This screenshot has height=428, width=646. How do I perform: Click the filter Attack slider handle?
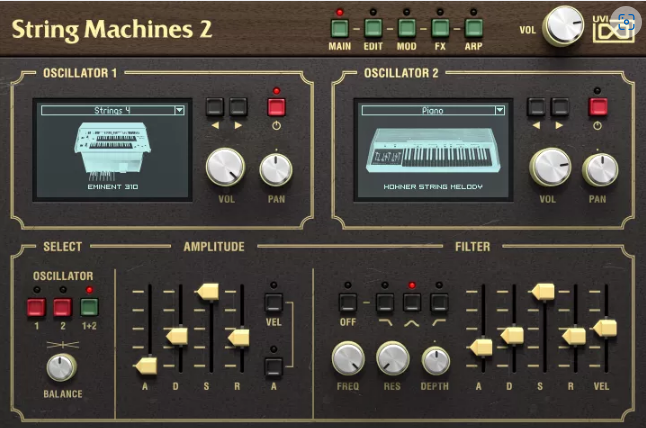pos(481,347)
